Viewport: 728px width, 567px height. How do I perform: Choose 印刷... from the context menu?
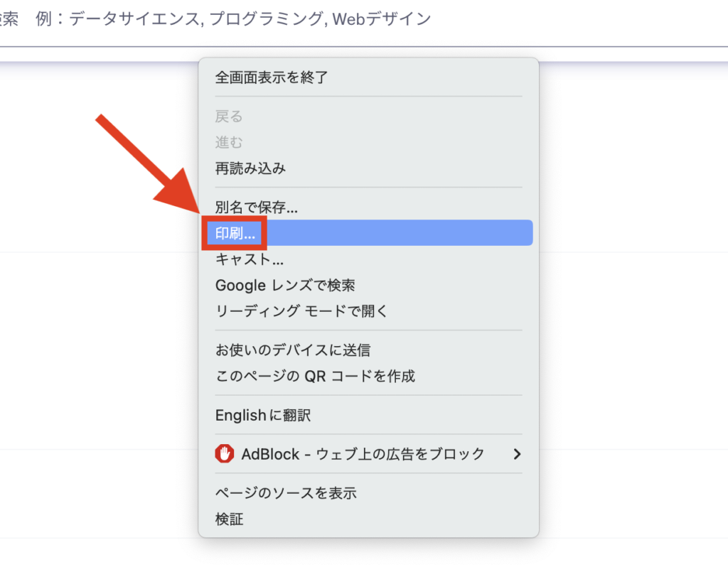coord(235,233)
